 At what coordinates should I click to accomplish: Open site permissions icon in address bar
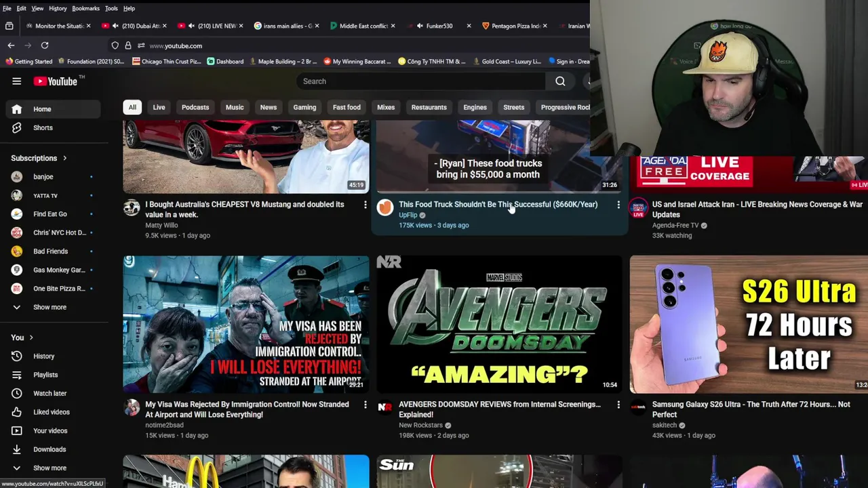point(140,45)
